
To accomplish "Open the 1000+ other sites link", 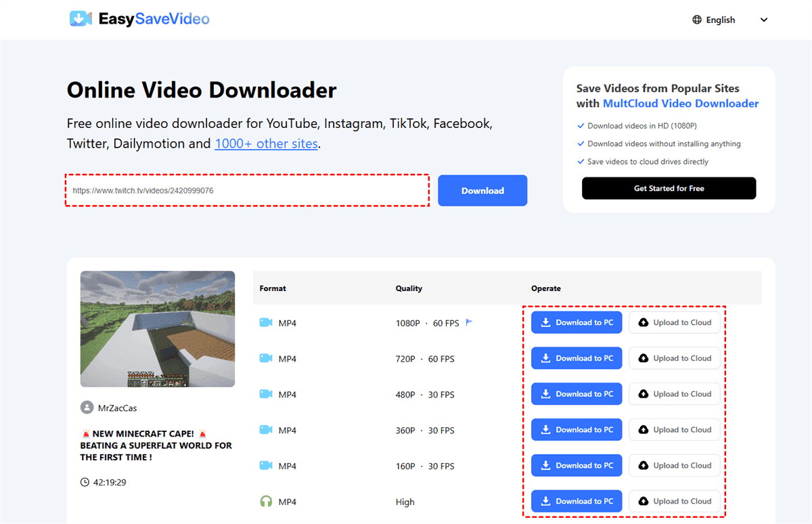I will click(x=266, y=144).
